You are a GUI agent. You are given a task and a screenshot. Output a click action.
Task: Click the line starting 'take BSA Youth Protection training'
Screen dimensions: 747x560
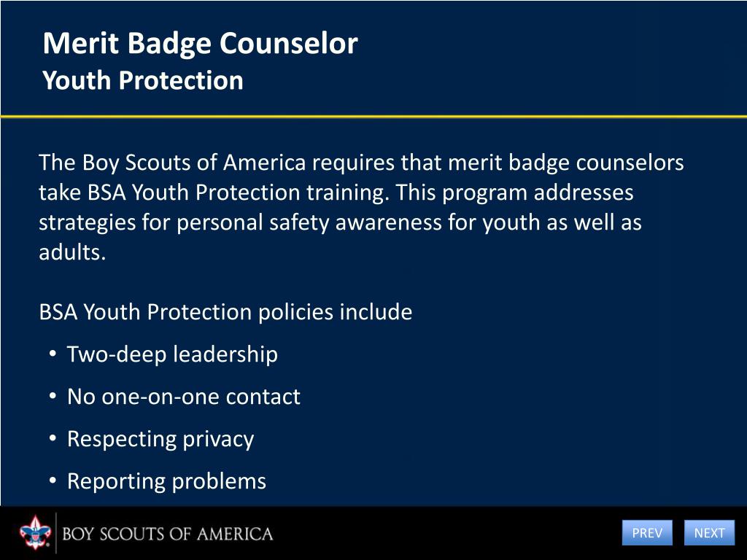coord(336,192)
